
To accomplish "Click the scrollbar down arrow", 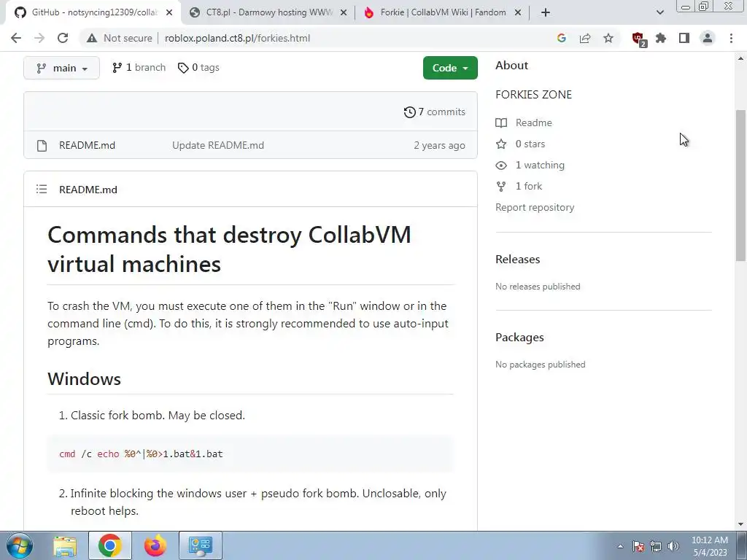I will (740, 524).
